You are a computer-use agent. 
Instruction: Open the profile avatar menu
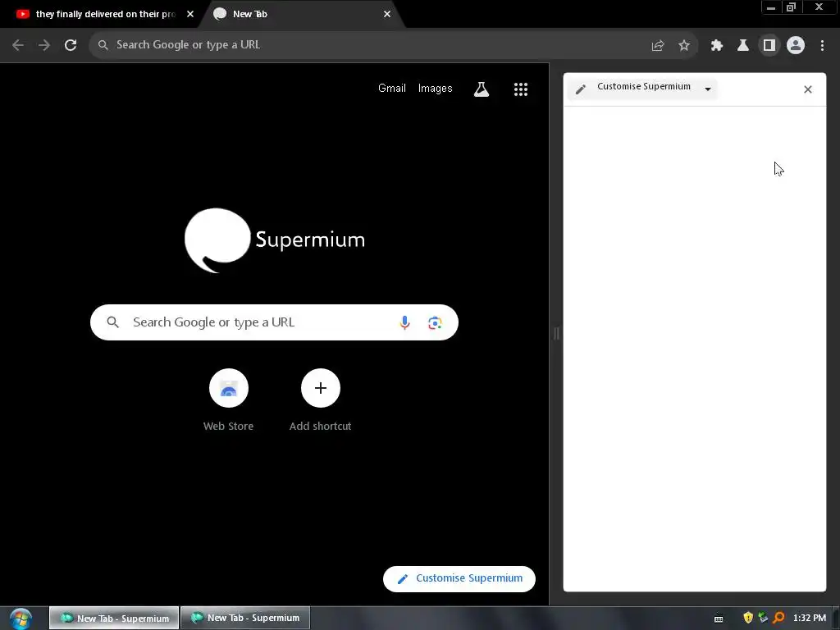796,46
